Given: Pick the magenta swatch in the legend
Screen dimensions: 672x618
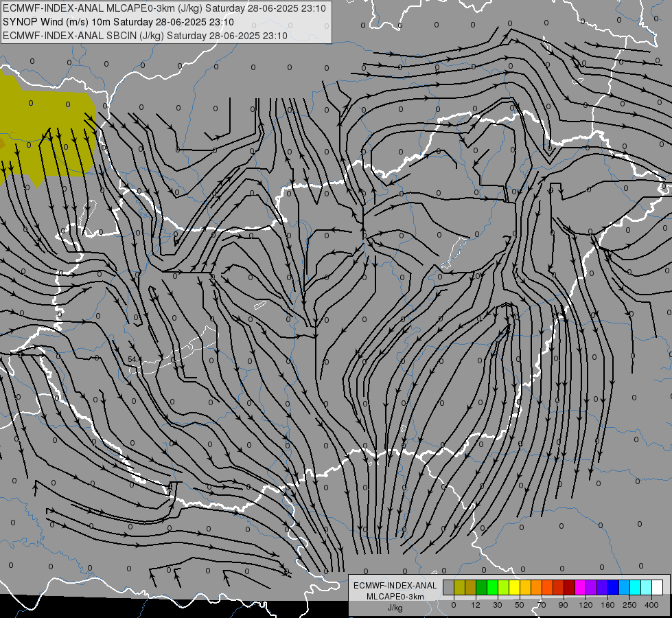Looking at the screenshot, I should coord(580,588).
